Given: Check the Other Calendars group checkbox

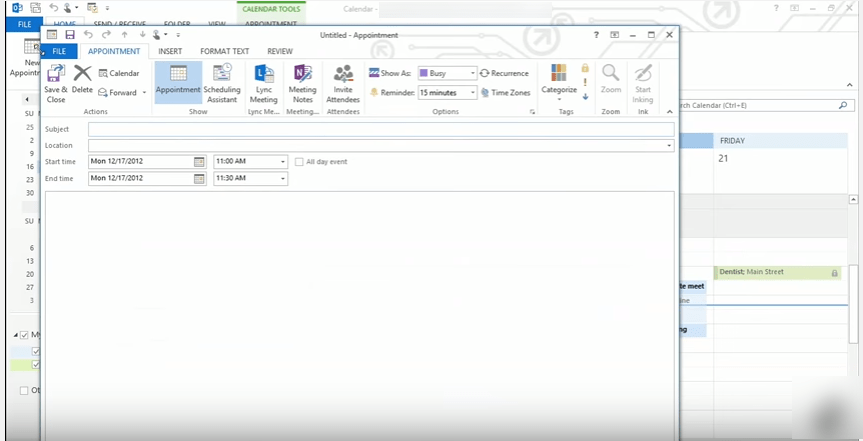Looking at the screenshot, I should (24, 390).
